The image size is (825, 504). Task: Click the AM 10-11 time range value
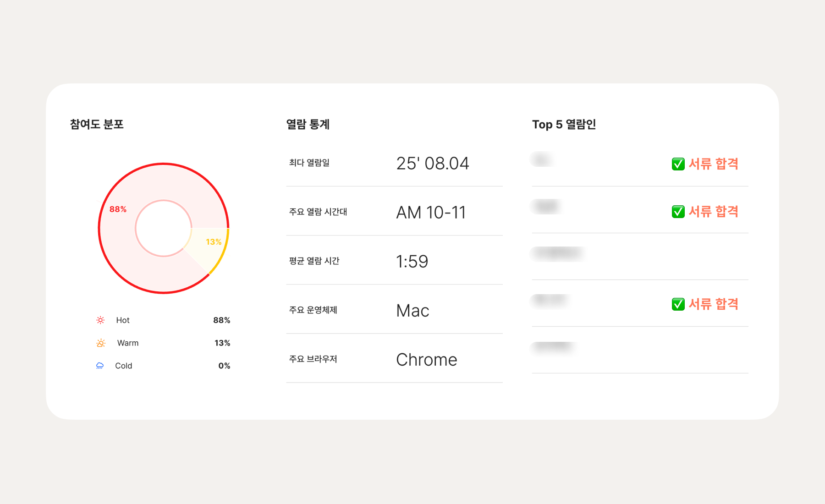[x=431, y=213]
